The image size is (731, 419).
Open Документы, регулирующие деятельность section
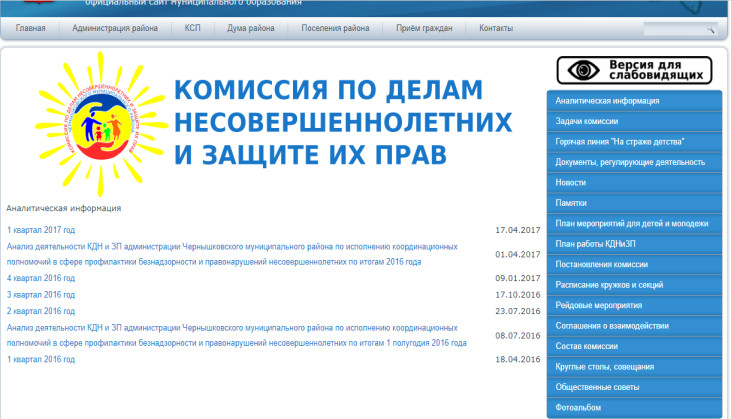(634, 162)
